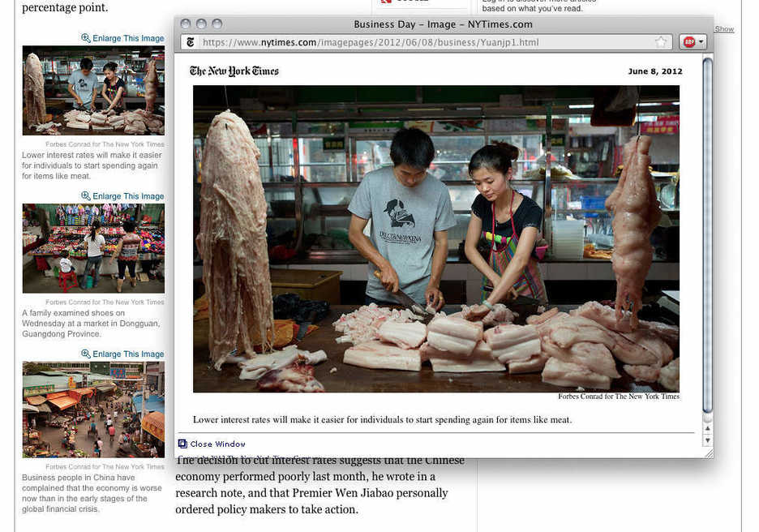The width and height of the screenshot is (759, 532).
Task: Click the Adblock Plus ABP icon
Action: click(x=689, y=42)
